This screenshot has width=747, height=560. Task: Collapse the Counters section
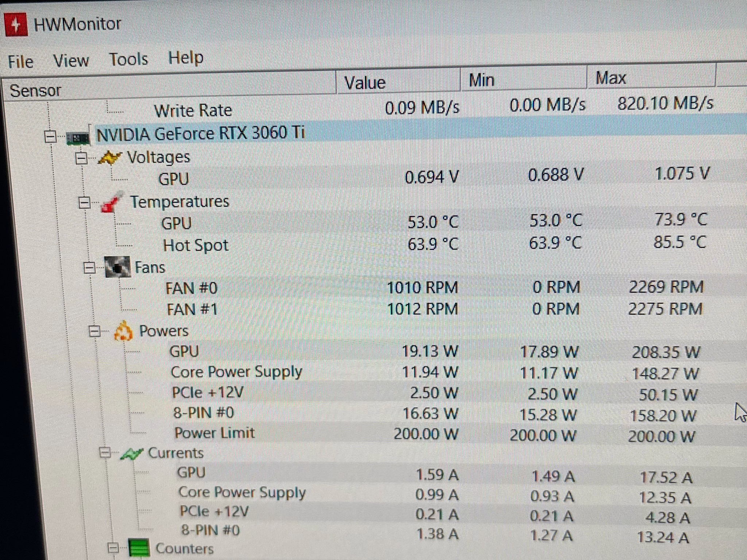[113, 548]
